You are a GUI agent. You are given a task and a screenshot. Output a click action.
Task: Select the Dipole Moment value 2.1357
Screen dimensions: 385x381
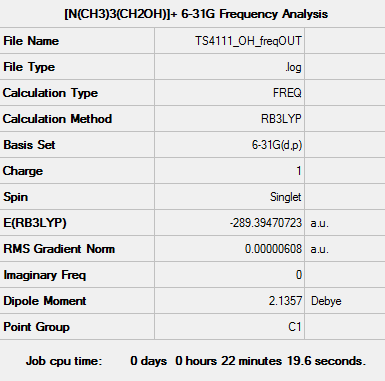(x=285, y=301)
